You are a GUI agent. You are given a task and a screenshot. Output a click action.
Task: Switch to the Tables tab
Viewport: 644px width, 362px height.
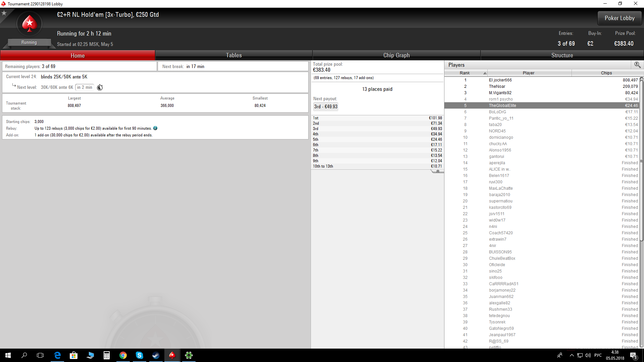[234, 55]
